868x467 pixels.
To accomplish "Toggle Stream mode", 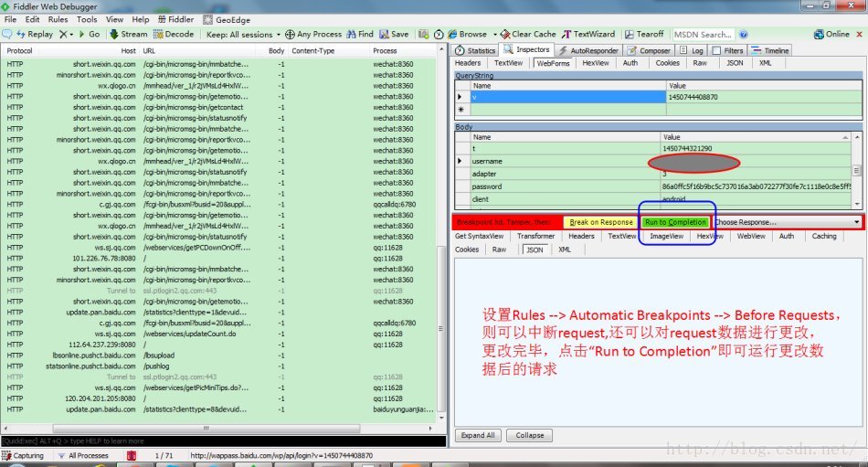I will 129,35.
